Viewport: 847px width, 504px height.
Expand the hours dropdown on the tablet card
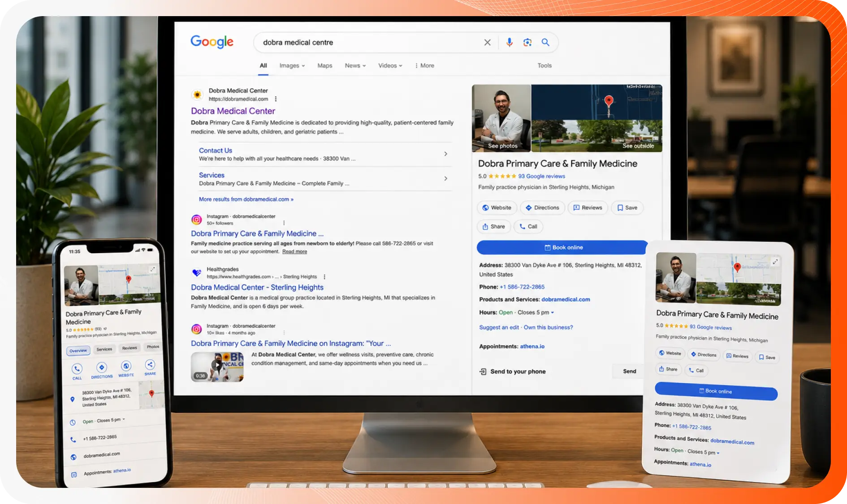tap(718, 453)
